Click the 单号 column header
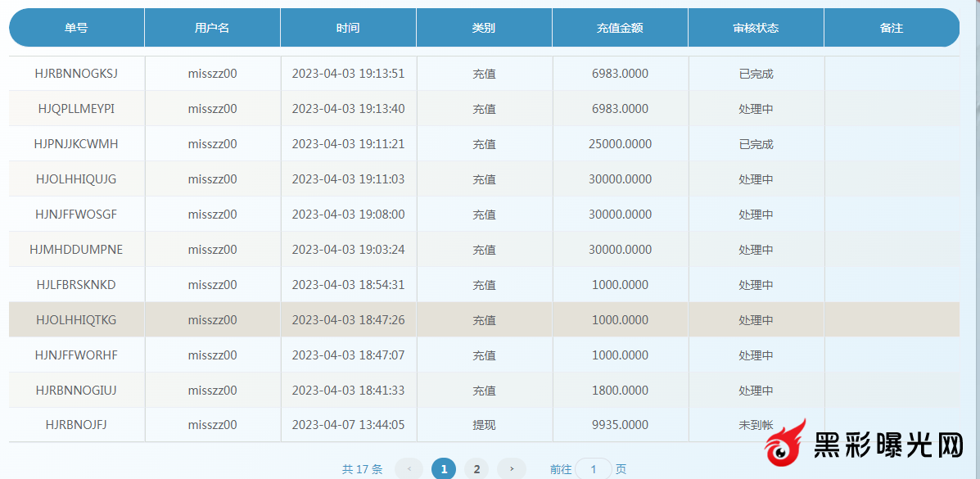The image size is (980, 479). click(x=76, y=28)
